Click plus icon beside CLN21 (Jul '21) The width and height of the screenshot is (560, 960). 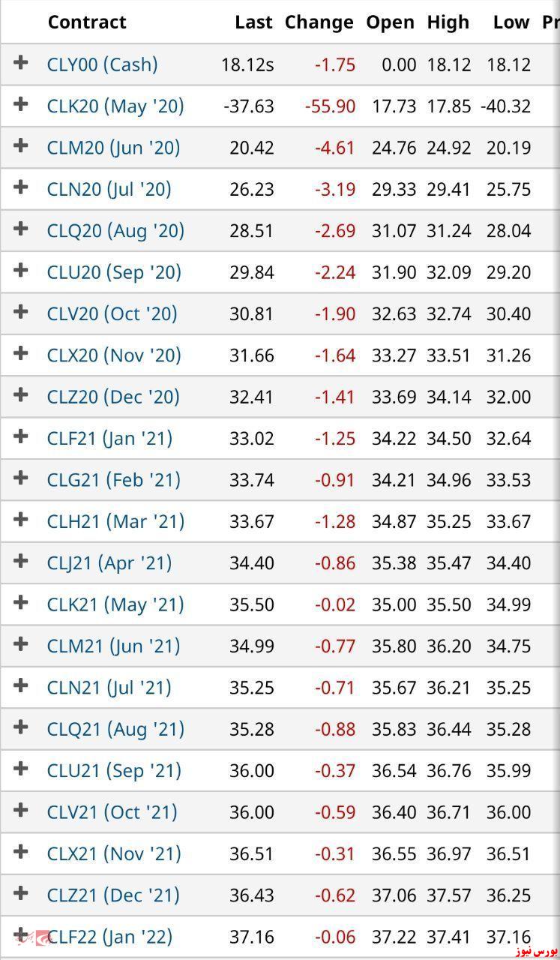[21, 685]
